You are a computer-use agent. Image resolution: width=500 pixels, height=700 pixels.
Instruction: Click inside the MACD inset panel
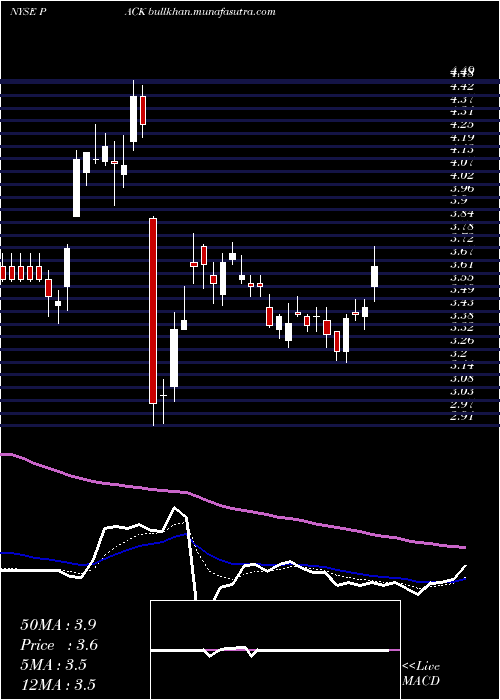point(275,650)
